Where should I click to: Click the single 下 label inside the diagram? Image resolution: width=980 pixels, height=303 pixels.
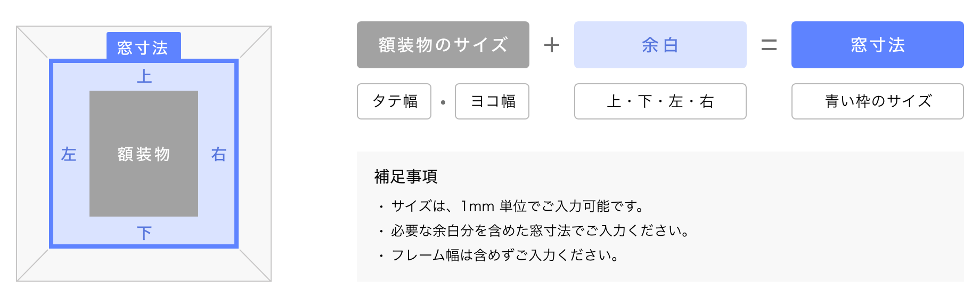click(x=144, y=233)
